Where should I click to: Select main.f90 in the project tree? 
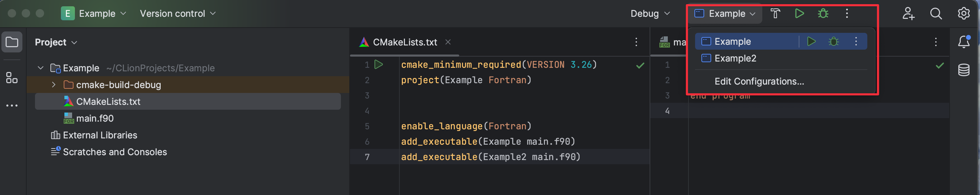coord(95,118)
